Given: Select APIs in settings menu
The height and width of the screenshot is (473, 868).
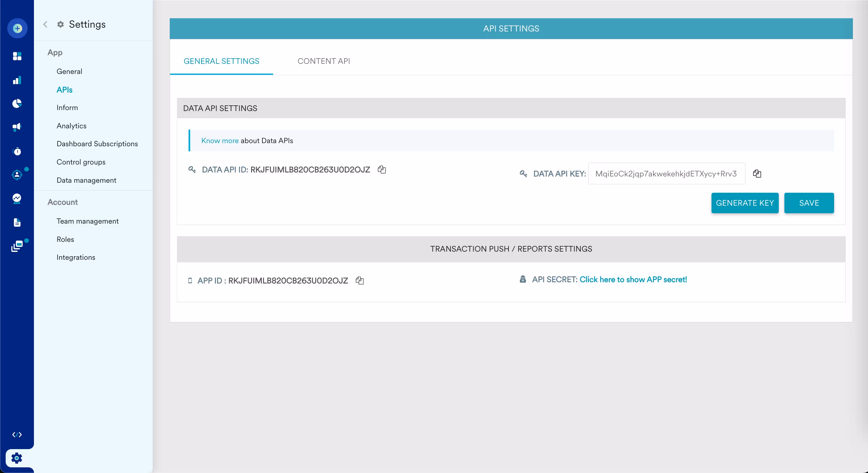Looking at the screenshot, I should tap(64, 90).
